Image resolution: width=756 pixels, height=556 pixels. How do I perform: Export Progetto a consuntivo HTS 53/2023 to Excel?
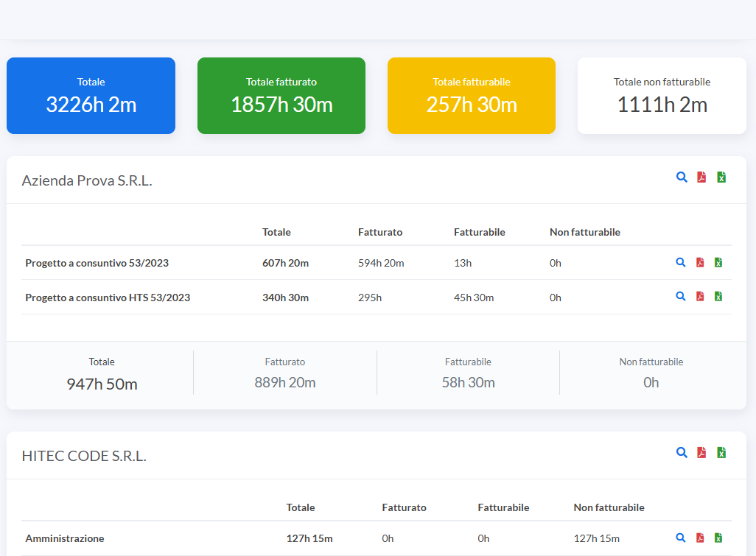pyautogui.click(x=718, y=296)
